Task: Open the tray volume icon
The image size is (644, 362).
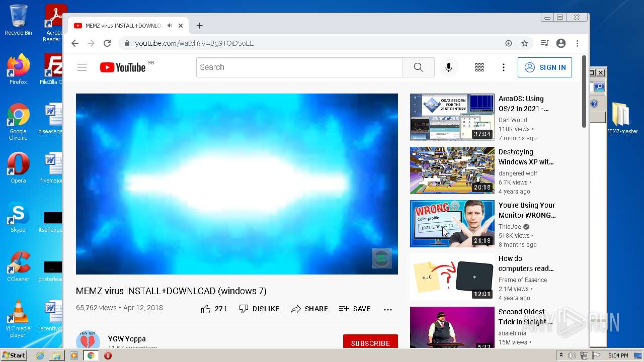Action: point(572,355)
